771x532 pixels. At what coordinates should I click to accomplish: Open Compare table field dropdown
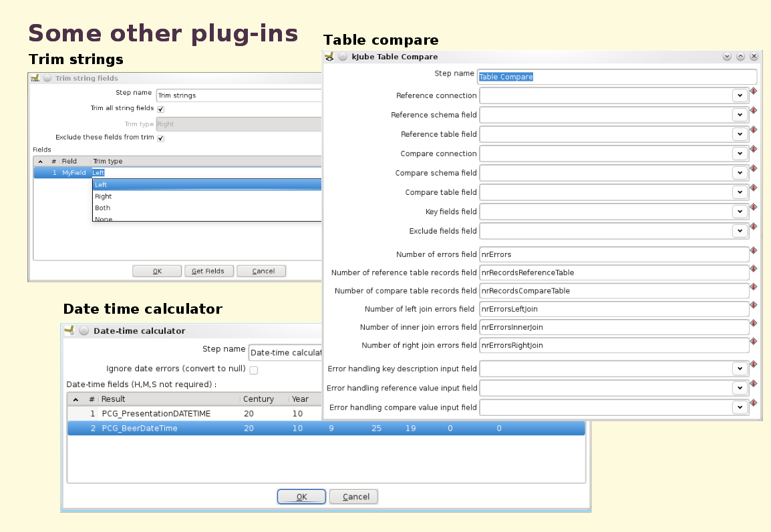pos(740,192)
